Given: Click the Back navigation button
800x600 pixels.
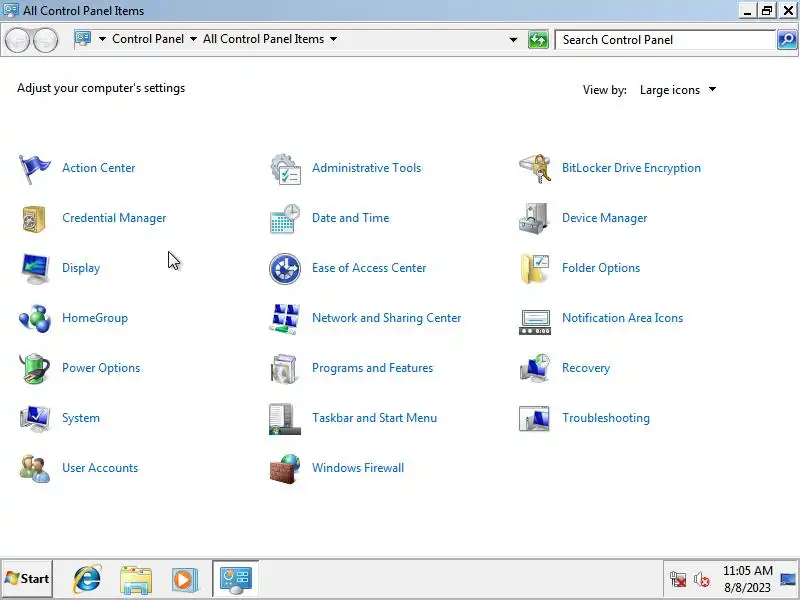Looking at the screenshot, I should (x=17, y=40).
